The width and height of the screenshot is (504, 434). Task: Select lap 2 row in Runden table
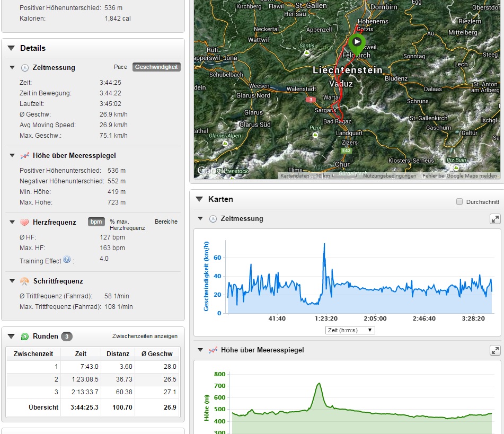[93, 379]
